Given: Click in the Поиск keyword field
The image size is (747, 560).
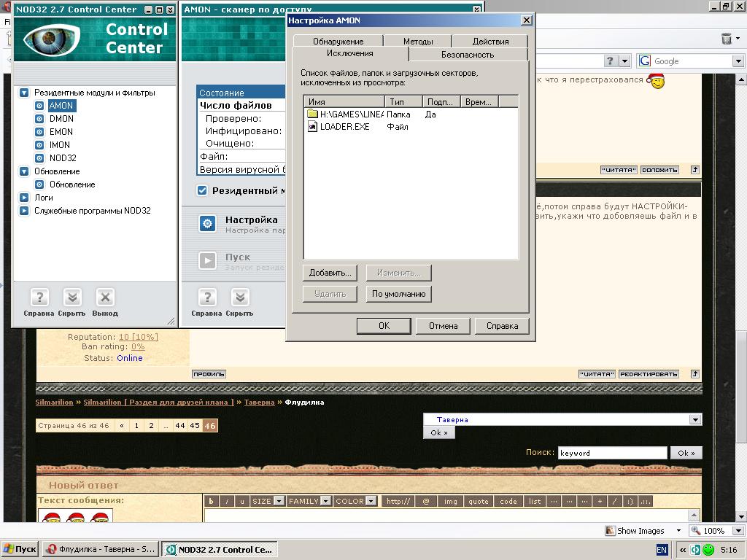Looking at the screenshot, I should tap(612, 453).
